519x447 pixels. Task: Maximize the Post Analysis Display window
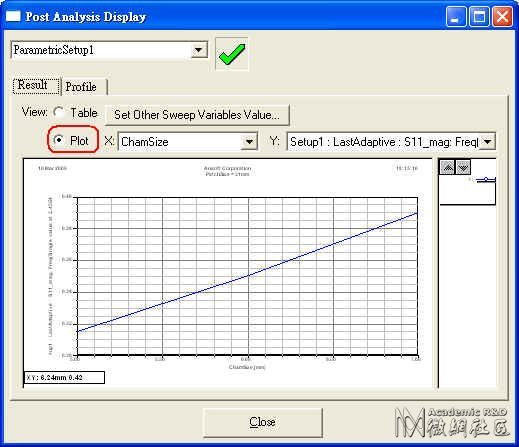pos(479,16)
